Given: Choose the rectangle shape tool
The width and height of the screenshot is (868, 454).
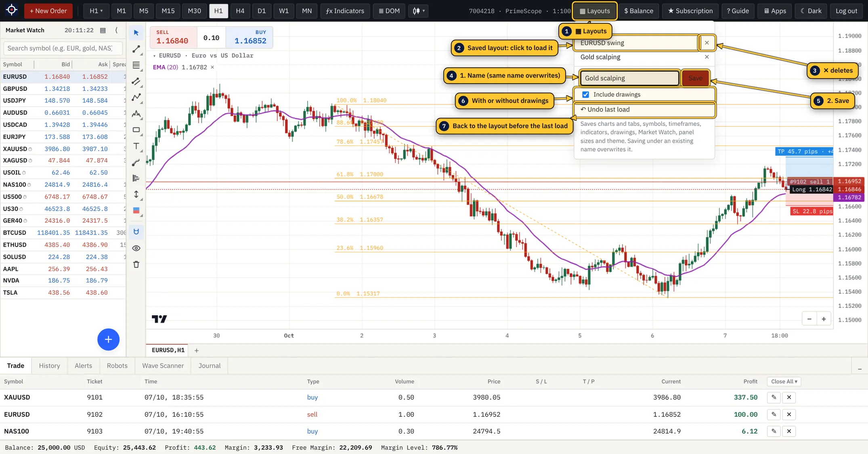Looking at the screenshot, I should pyautogui.click(x=136, y=130).
